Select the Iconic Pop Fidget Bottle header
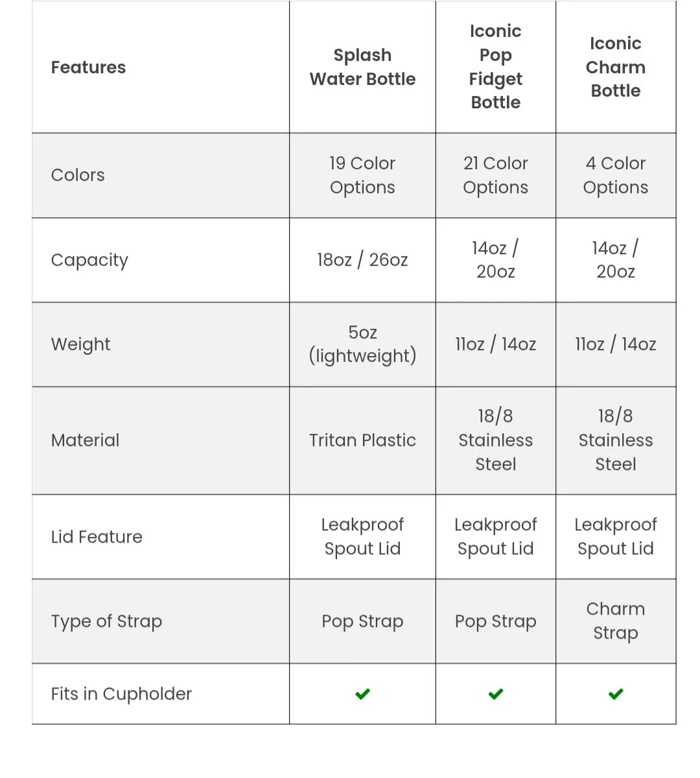Screen dimensions: 700x778 (x=496, y=67)
